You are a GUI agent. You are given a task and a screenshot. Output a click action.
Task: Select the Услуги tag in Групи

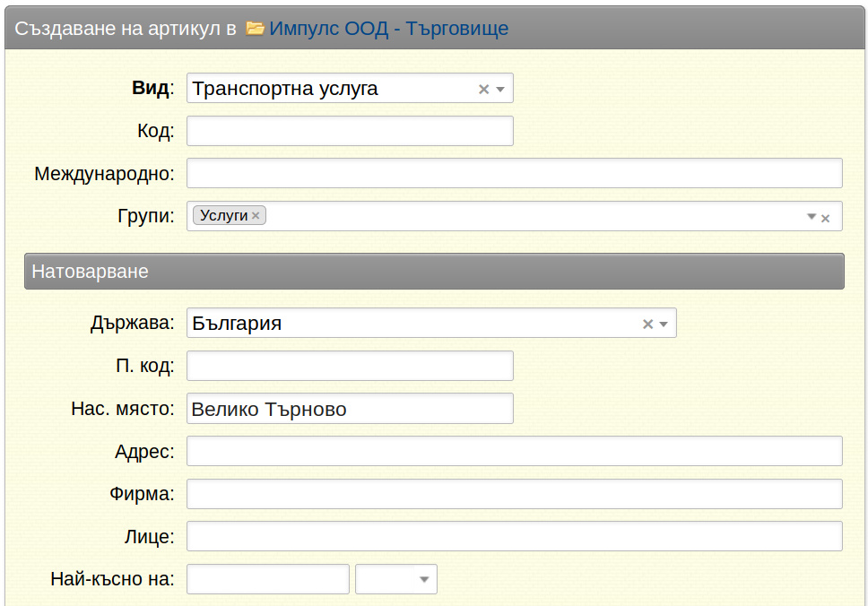[x=223, y=215]
